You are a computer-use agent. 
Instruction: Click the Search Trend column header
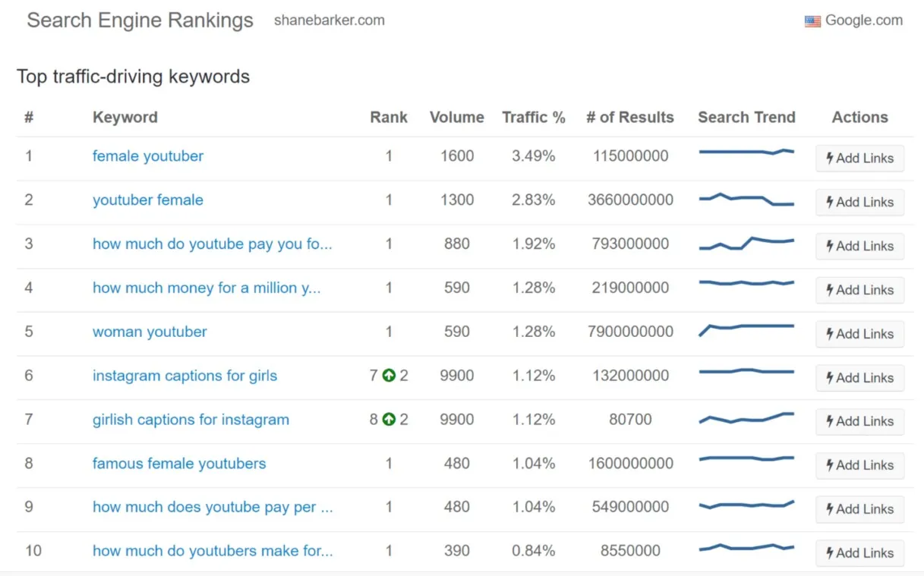pyautogui.click(x=746, y=118)
